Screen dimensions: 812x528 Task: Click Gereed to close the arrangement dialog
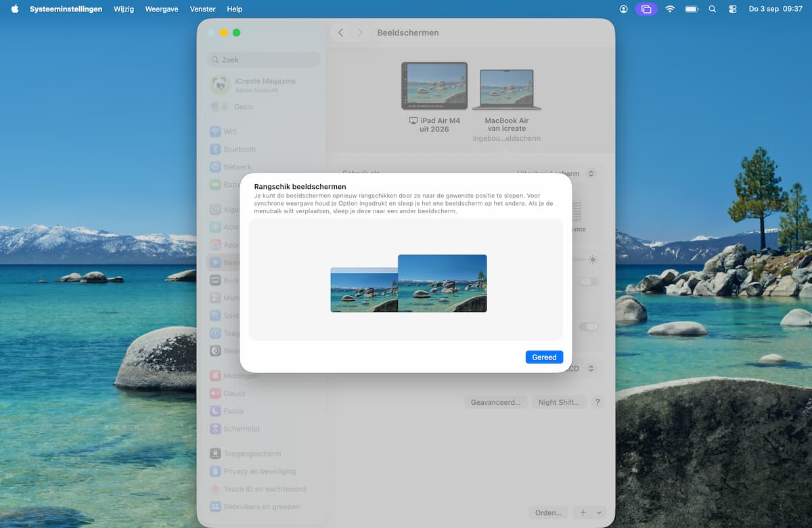pyautogui.click(x=544, y=357)
